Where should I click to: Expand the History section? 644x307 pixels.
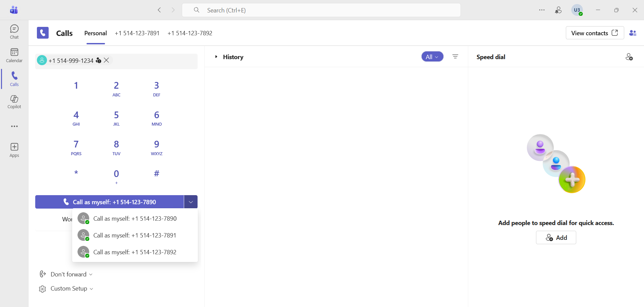[x=216, y=57]
